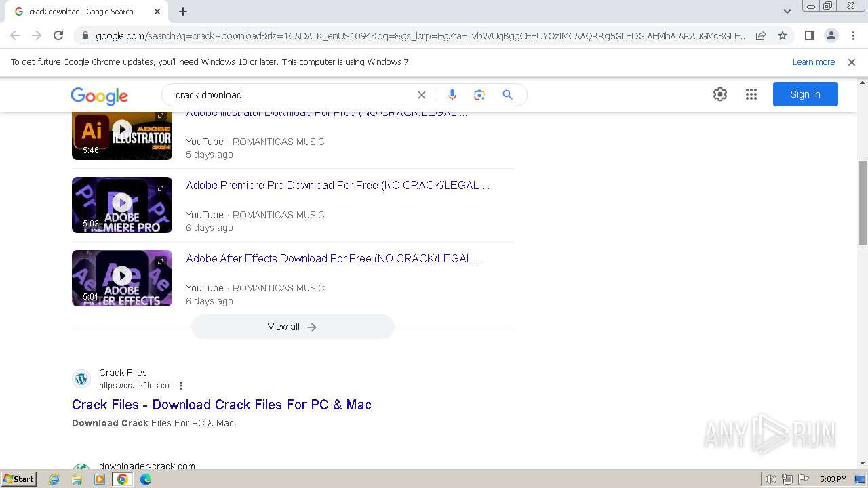Screen dimensions: 868x488
Task: Launch Microsoft Edge from taskbar
Action: pyautogui.click(x=146, y=479)
